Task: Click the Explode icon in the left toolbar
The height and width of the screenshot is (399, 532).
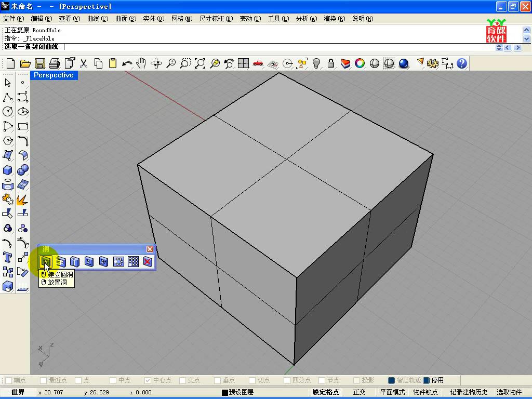Action: click(x=22, y=199)
